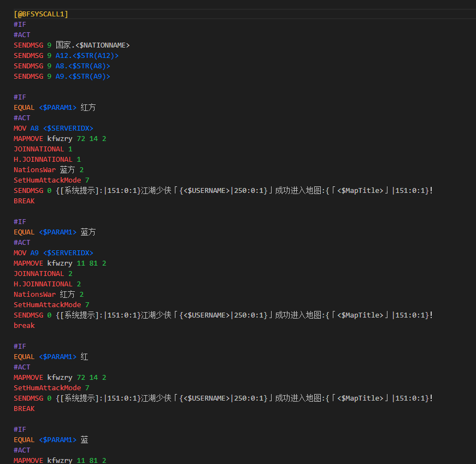
Task: Click the line SENDMSG 9 A8.<$STR(A8)>
Action: (62, 66)
